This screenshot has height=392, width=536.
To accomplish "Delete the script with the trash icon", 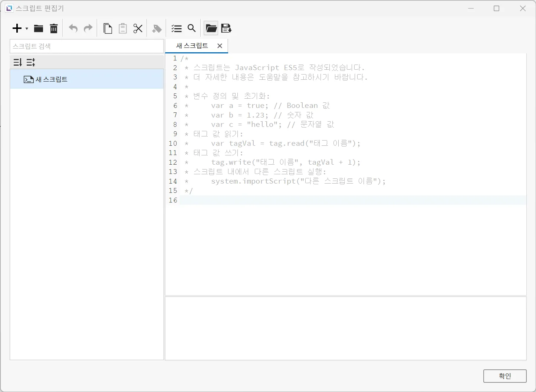I will 54,29.
